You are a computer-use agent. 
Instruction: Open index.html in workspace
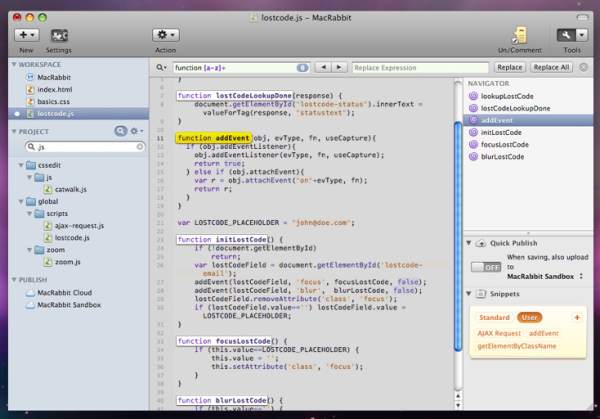tap(54, 90)
